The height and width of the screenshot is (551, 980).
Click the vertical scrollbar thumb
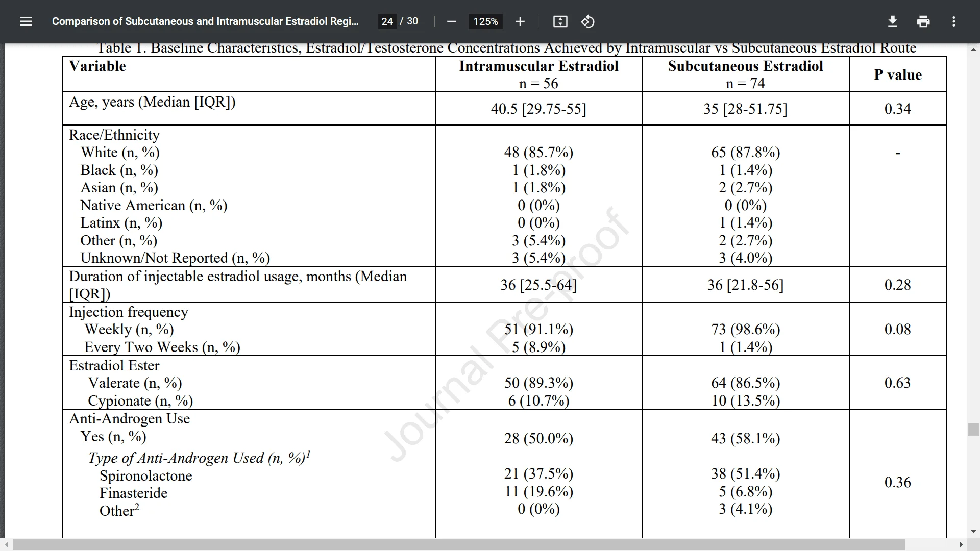(x=973, y=430)
